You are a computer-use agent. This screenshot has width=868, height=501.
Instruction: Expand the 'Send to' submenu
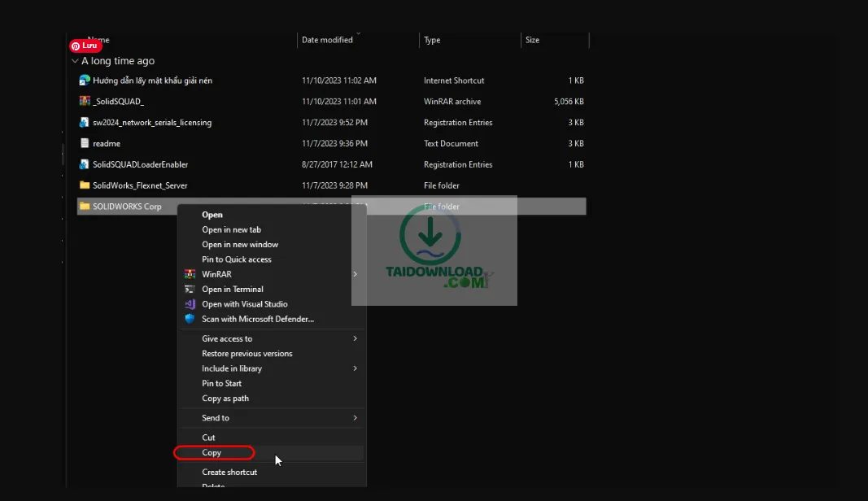(x=355, y=418)
